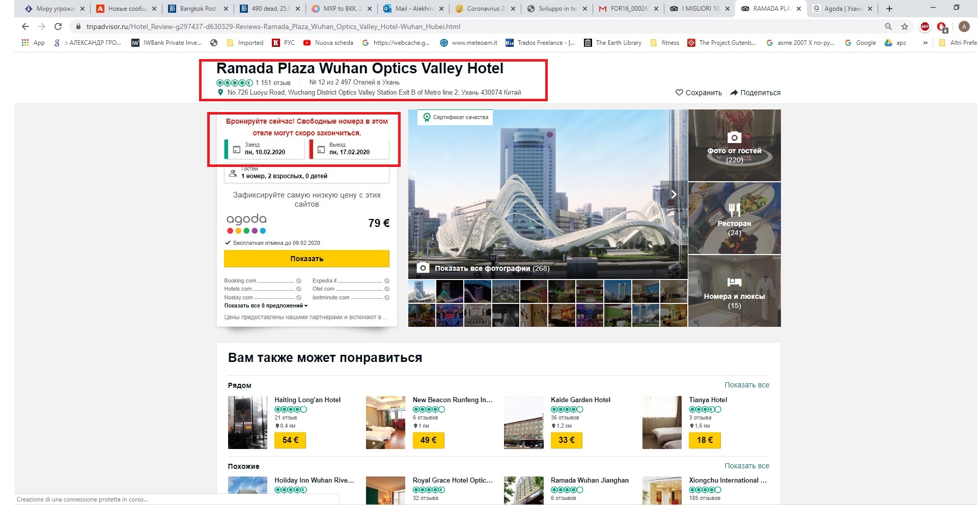Open the Заезд check-in date picker
The image size is (980, 505).
coord(264,149)
